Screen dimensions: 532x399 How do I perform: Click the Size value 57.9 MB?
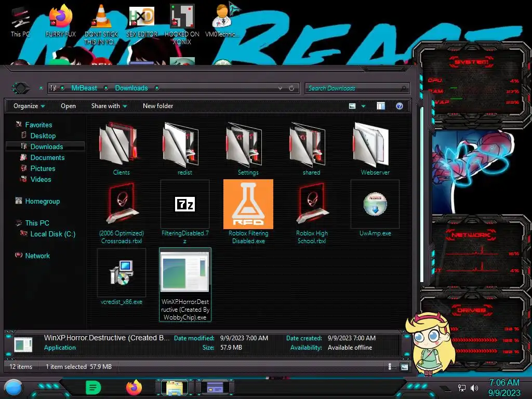click(x=231, y=348)
